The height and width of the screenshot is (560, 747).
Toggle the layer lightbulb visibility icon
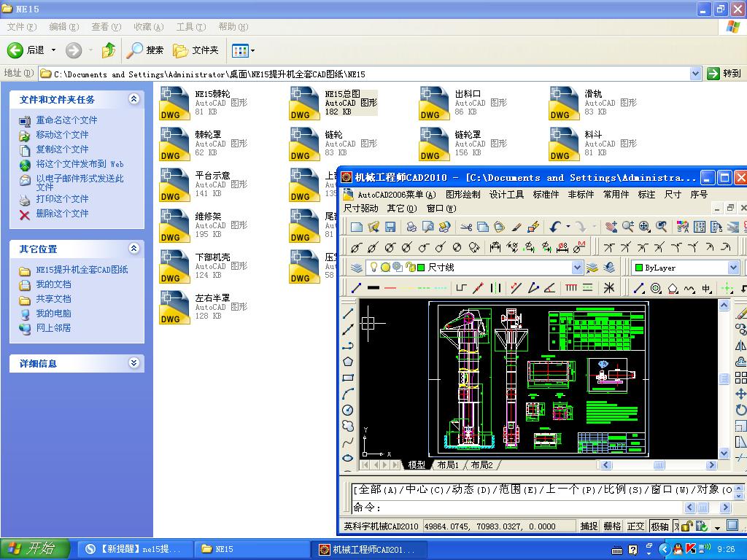(x=373, y=267)
